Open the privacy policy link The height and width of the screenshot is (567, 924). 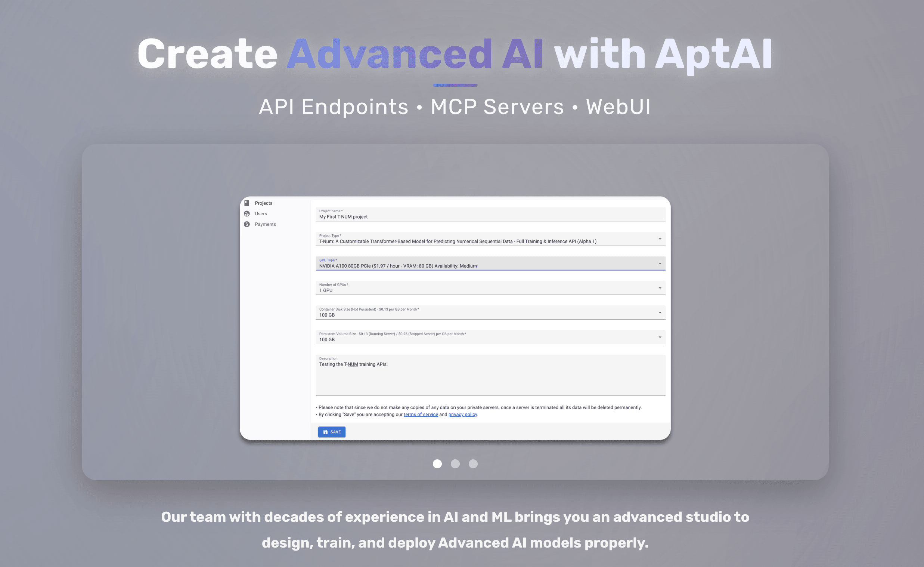463,414
